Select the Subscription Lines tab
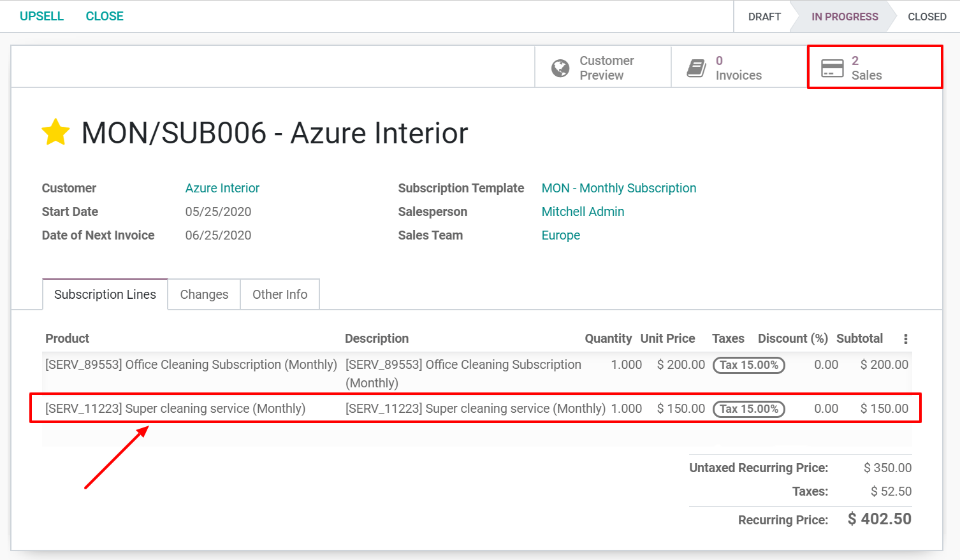The width and height of the screenshot is (960, 560). tap(105, 294)
